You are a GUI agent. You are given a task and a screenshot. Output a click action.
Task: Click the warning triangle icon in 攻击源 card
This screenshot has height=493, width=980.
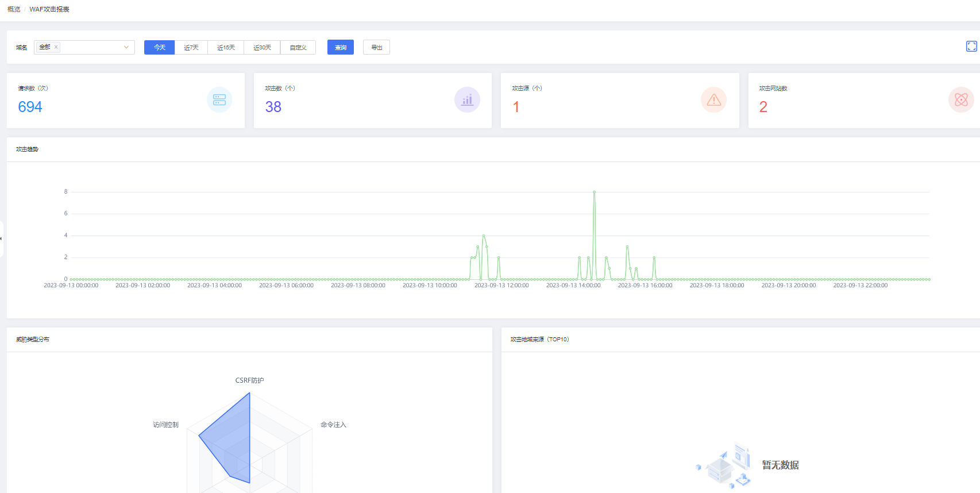pos(713,100)
